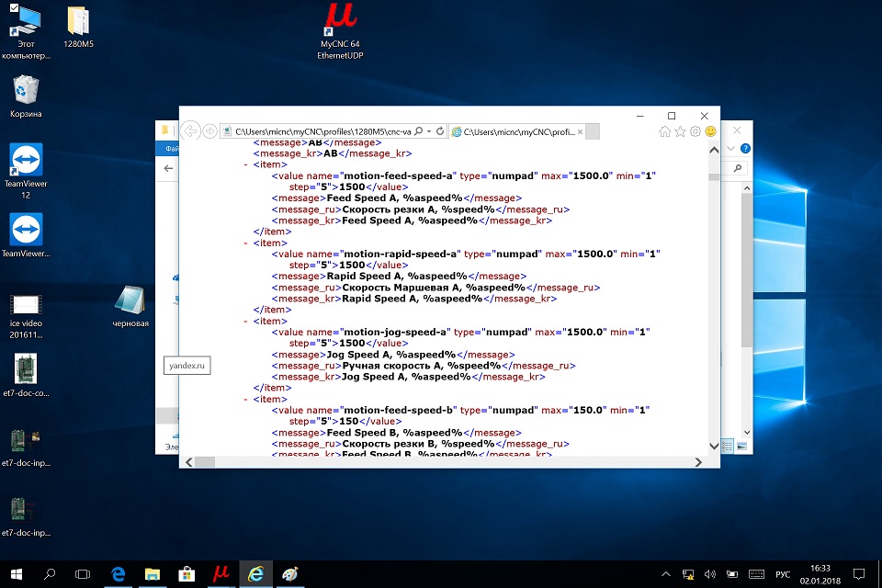Click the search magnifier in address bar

(418, 131)
